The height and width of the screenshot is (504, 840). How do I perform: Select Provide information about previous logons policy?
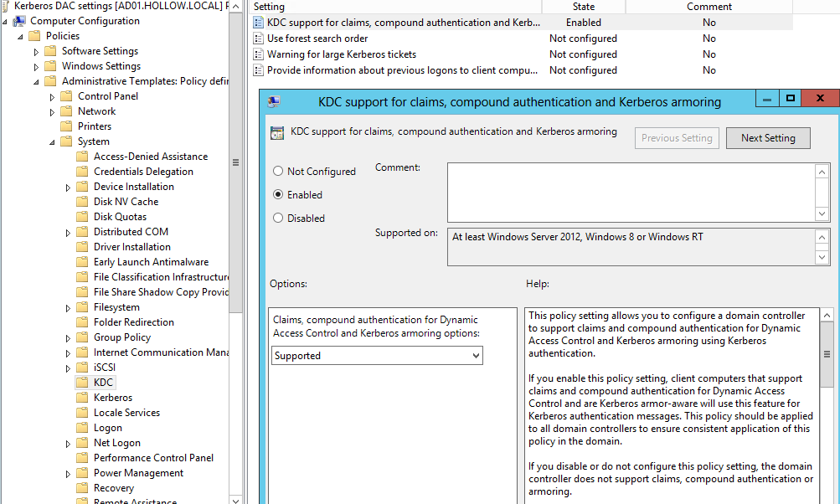pos(402,70)
